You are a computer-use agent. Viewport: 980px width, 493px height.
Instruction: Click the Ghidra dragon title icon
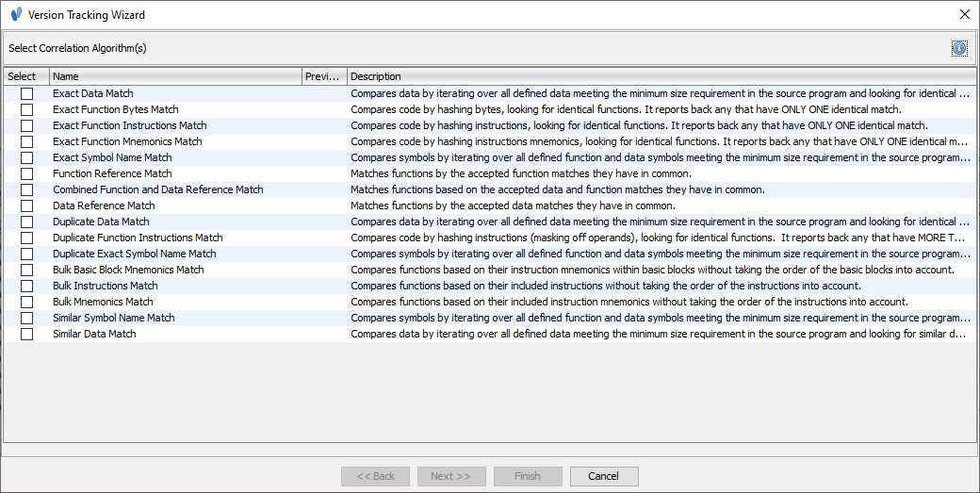click(x=16, y=14)
